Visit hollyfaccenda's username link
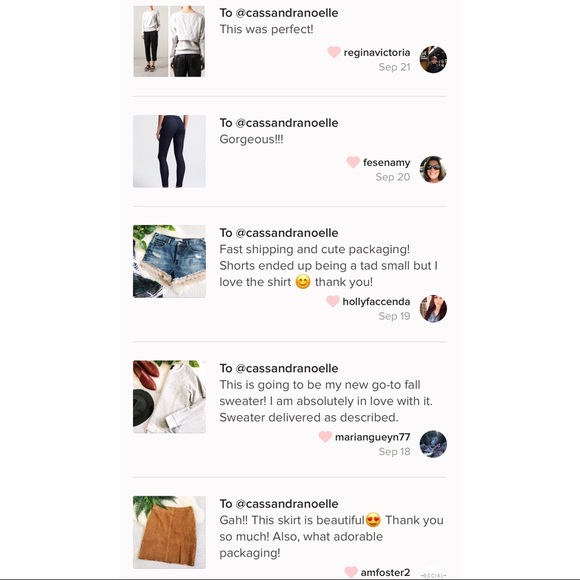Image resolution: width=580 pixels, height=580 pixels. pyautogui.click(x=376, y=301)
